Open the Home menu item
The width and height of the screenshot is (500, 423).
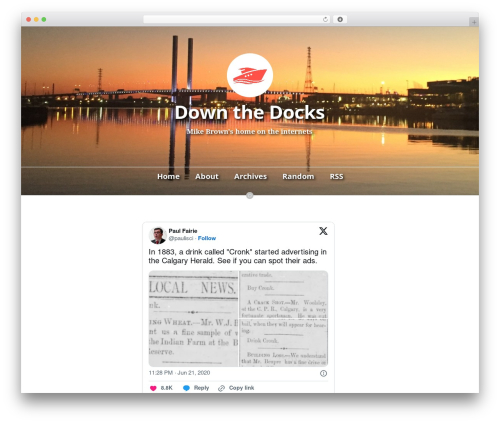pos(168,176)
